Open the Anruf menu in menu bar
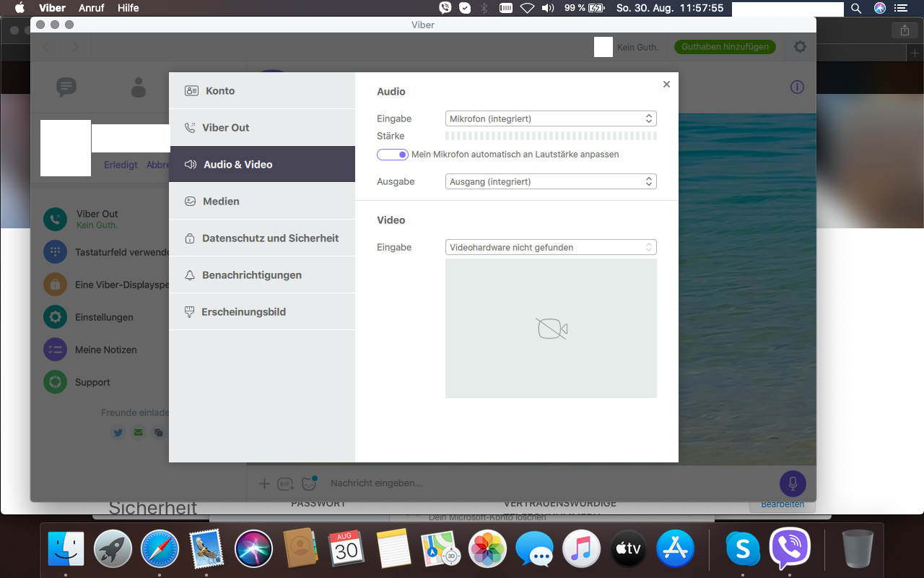This screenshot has height=578, width=924. click(90, 8)
